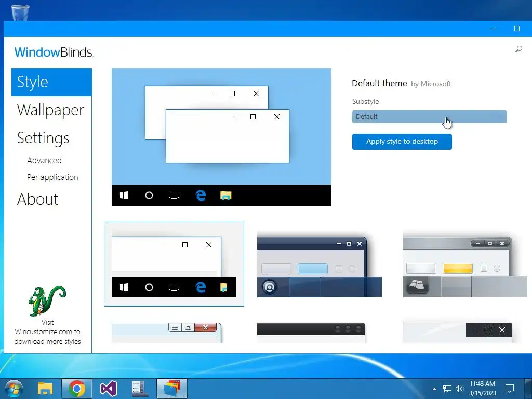Screen dimensions: 532x399
Task: Choose the style with dark caption buttons thumbnail
Action: pos(457,332)
